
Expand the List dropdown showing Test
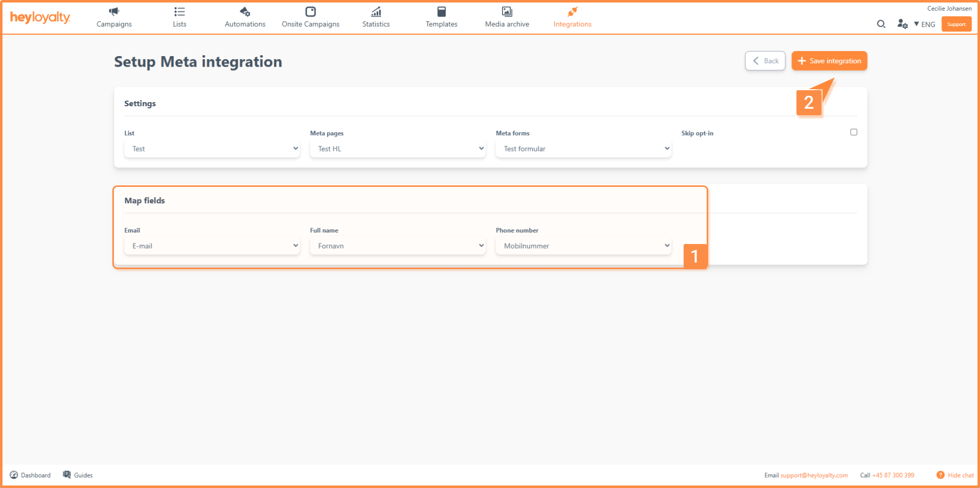tap(212, 149)
